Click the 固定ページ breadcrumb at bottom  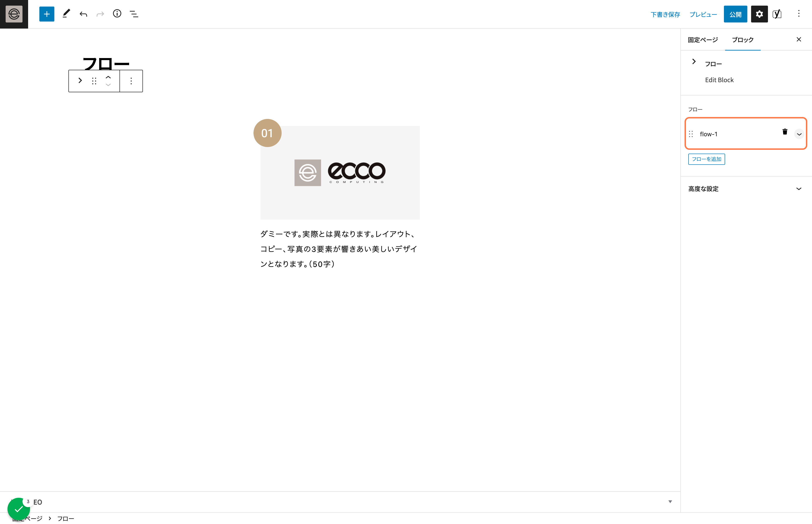tap(27, 519)
